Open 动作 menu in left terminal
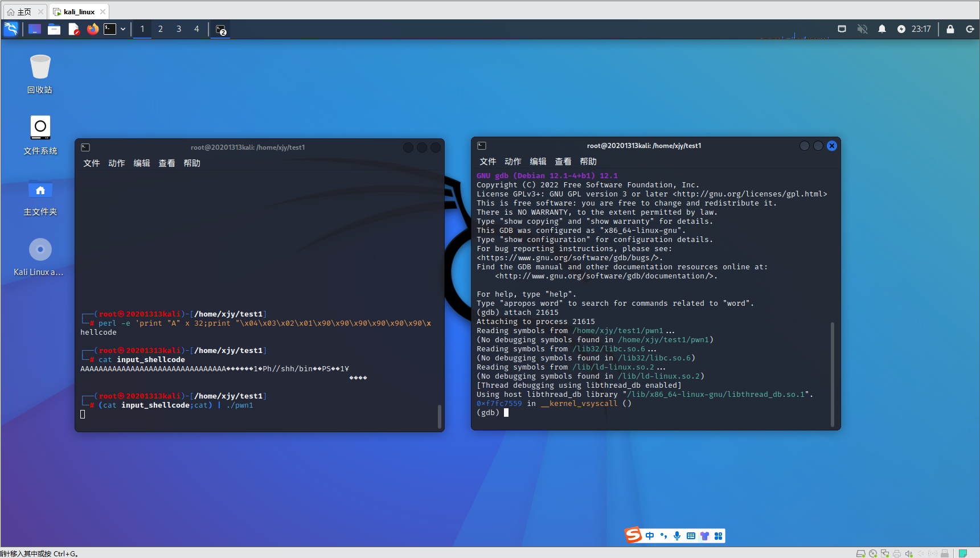Image resolution: width=980 pixels, height=558 pixels. coord(117,163)
